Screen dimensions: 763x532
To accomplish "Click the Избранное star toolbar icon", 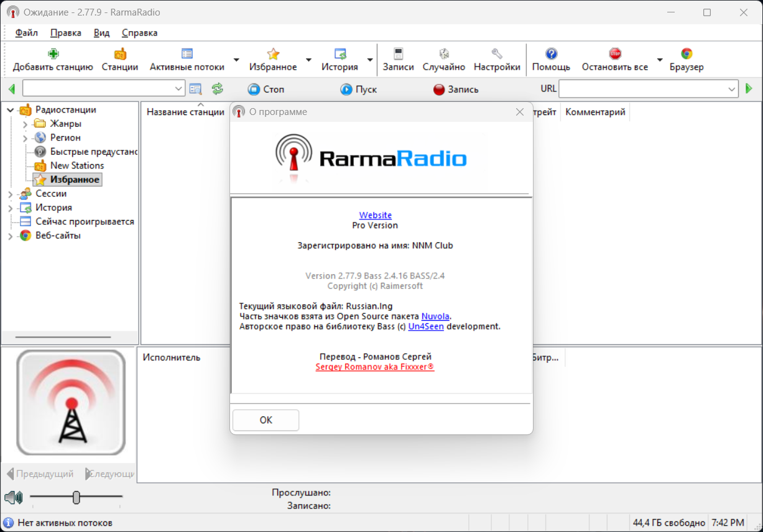I will coord(273,53).
